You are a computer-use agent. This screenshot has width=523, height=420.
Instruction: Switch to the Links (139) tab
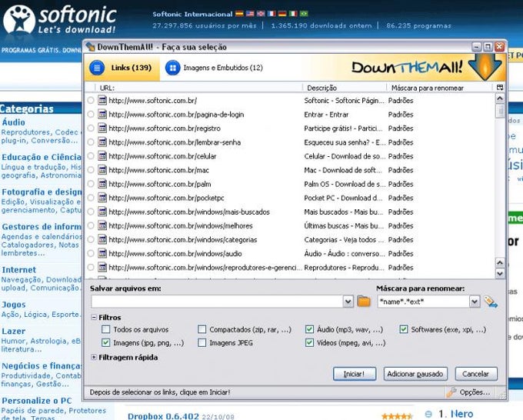click(122, 68)
